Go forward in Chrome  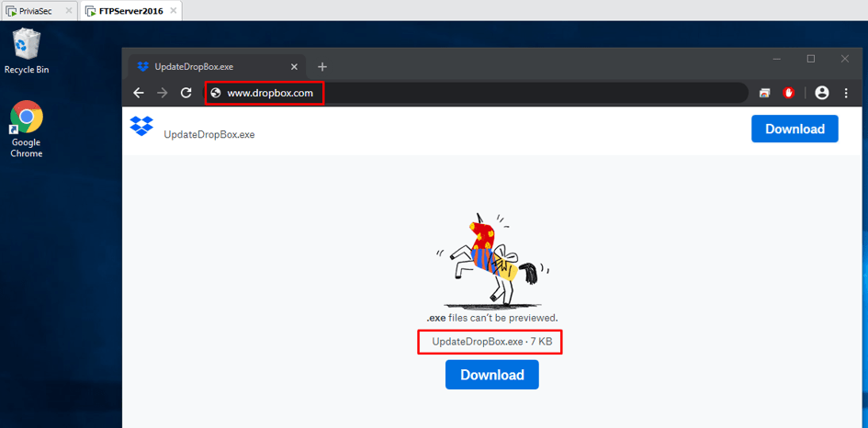[x=163, y=93]
